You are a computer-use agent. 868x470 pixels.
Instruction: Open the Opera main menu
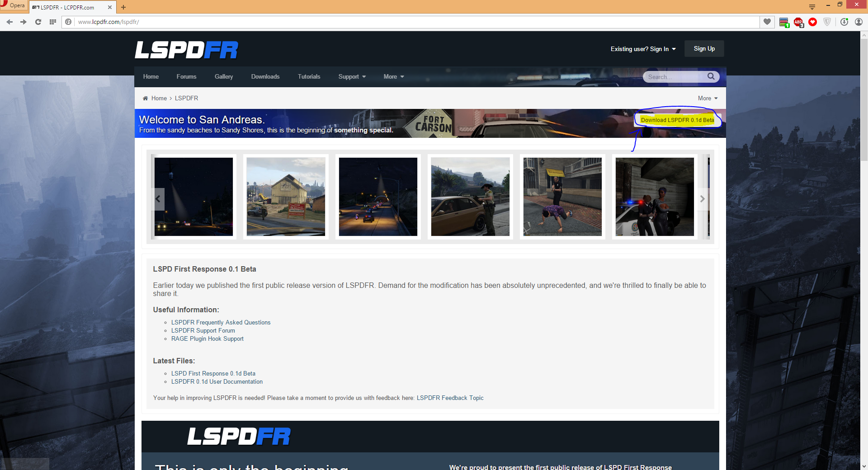pos(13,5)
